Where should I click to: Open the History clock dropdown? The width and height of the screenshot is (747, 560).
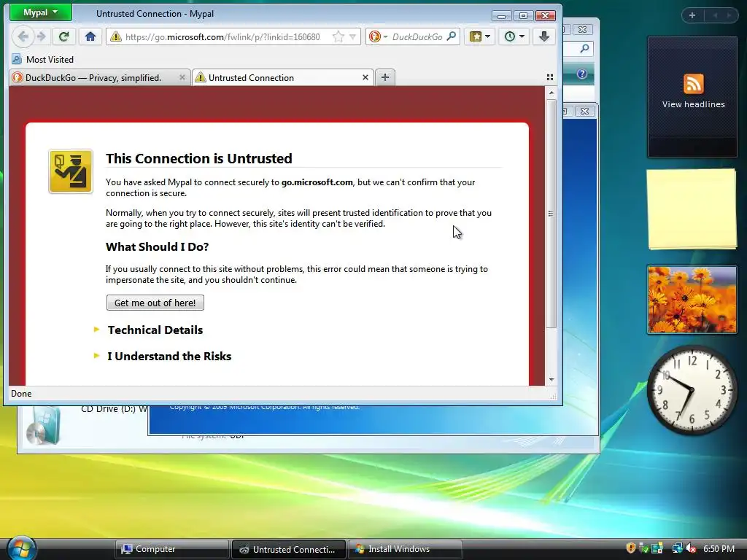514,36
